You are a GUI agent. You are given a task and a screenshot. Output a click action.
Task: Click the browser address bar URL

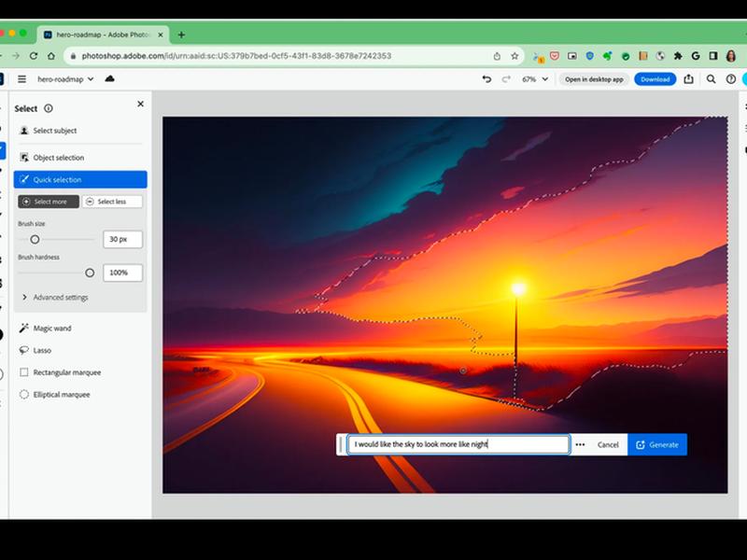click(236, 56)
